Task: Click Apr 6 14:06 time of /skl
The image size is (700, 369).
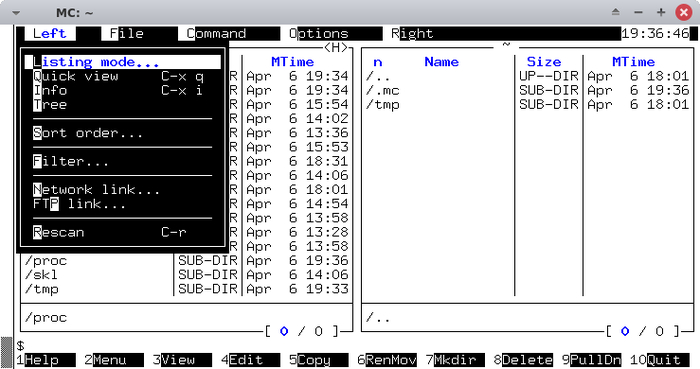Action: tap(297, 275)
